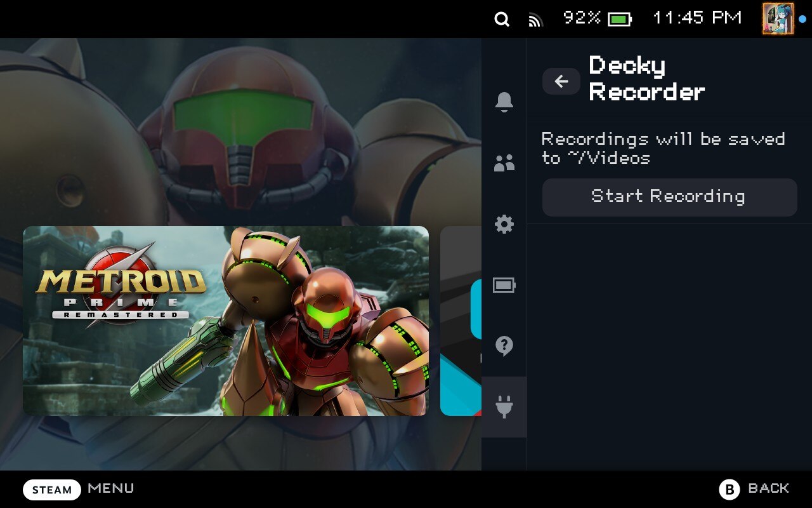Click the MENU label in footer
Screen dimensions: 812x508
point(111,488)
